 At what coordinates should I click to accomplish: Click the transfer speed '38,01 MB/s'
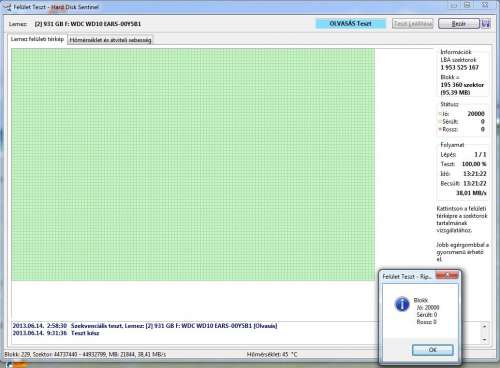(x=471, y=193)
